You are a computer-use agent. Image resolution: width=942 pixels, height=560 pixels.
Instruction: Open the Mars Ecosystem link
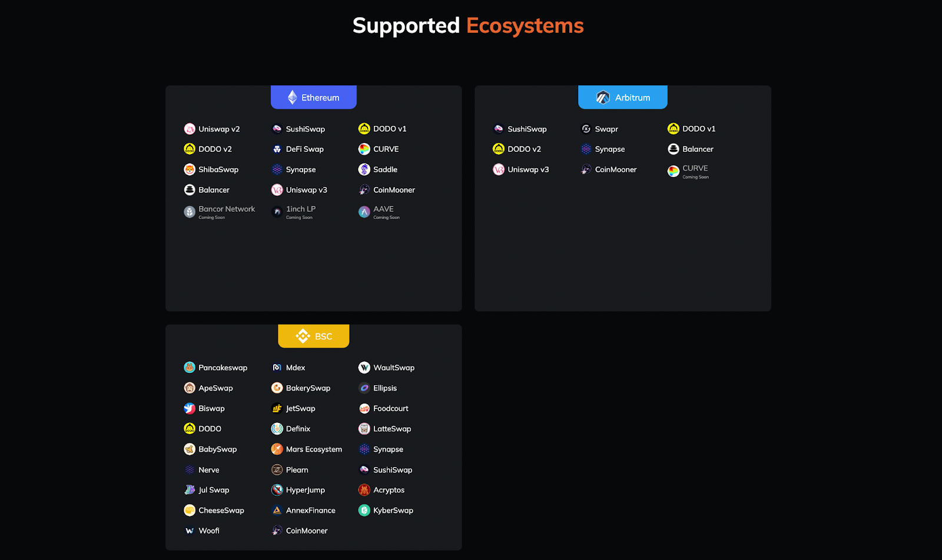click(x=307, y=449)
